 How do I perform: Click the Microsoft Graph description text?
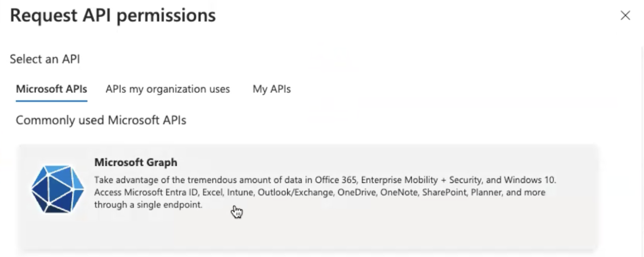(325, 192)
